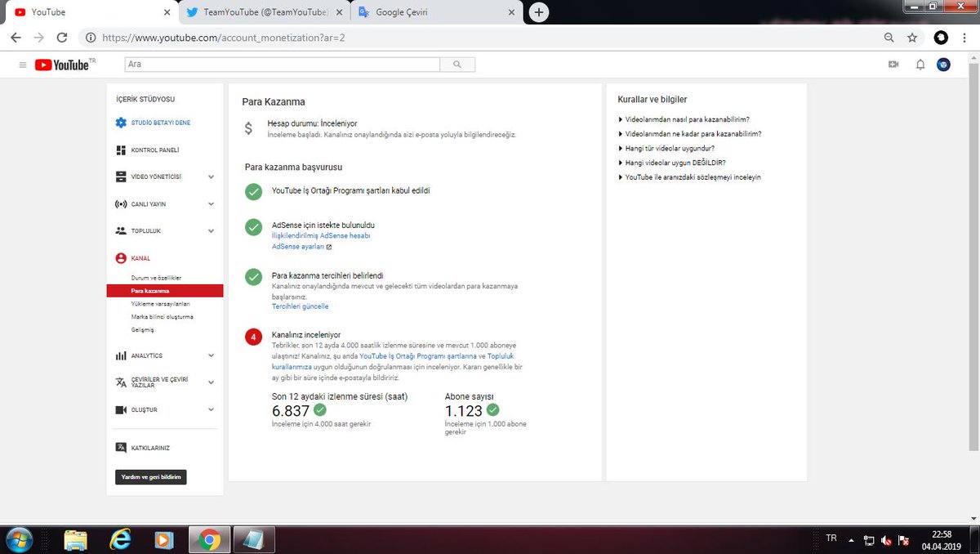Click red step 4 Kanalınız inceleniyor
Screen dimensions: 980x554
pos(254,337)
